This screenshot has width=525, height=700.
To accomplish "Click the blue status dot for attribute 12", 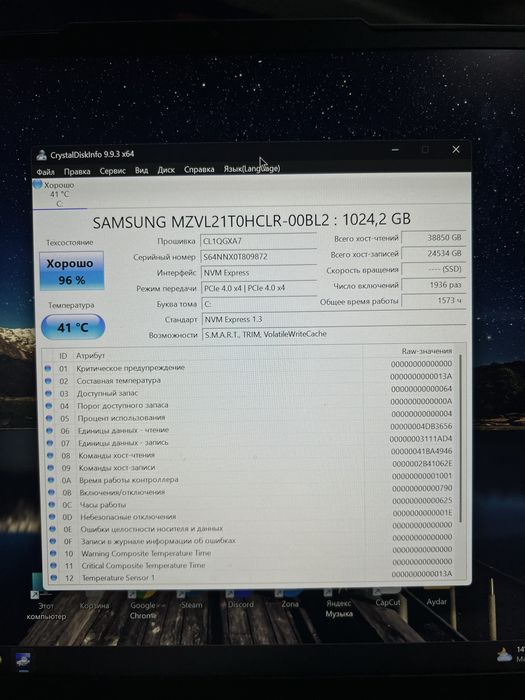I will (54, 578).
